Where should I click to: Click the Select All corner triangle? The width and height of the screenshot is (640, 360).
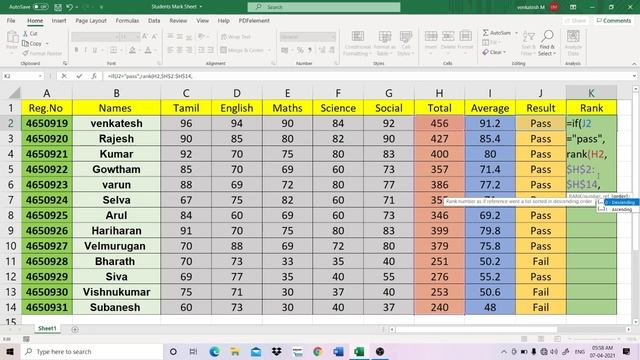coord(15,93)
